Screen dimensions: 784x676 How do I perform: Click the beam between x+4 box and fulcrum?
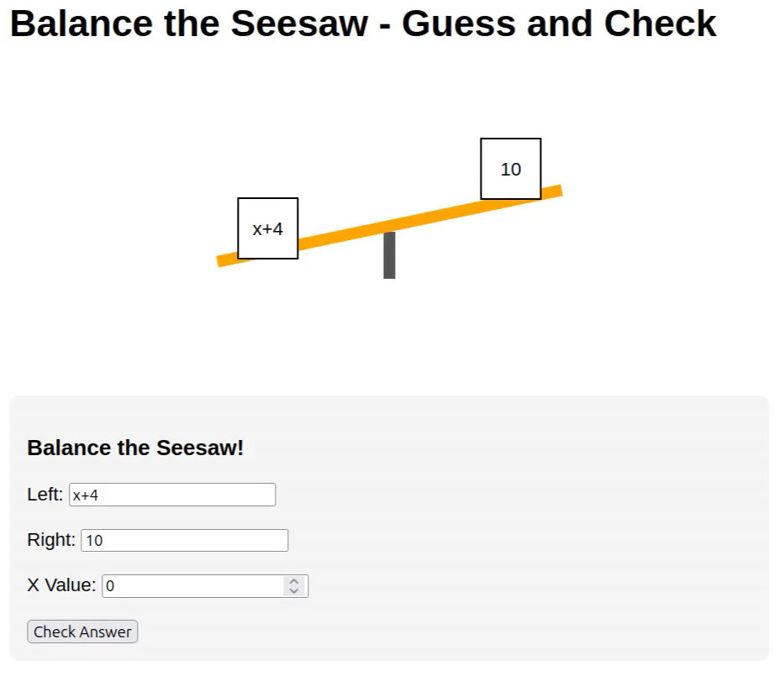click(340, 235)
